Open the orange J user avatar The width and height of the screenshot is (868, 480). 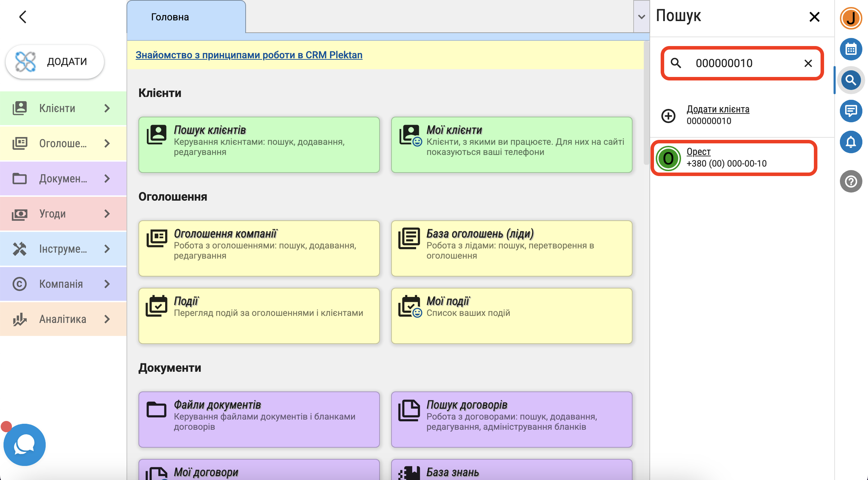[851, 18]
